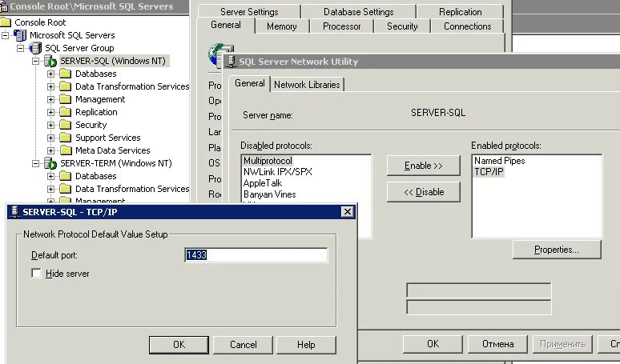Viewport: 620px width, 364px height.
Task: Click the SQL Server Group icon
Action: click(x=35, y=48)
